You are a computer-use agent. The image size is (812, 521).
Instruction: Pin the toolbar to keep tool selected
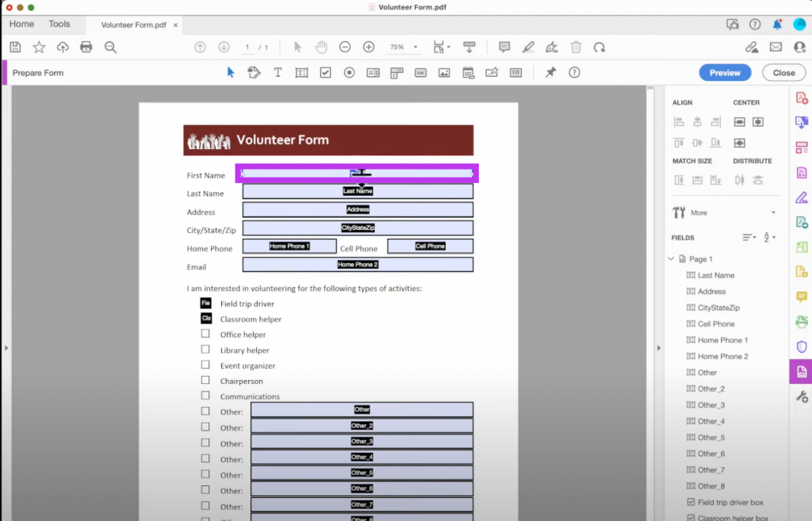[x=550, y=72]
